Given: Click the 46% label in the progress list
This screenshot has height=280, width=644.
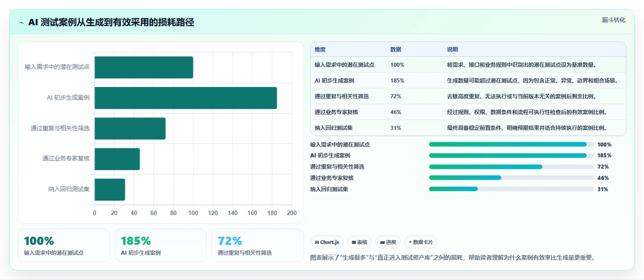Looking at the screenshot, I should 603,178.
